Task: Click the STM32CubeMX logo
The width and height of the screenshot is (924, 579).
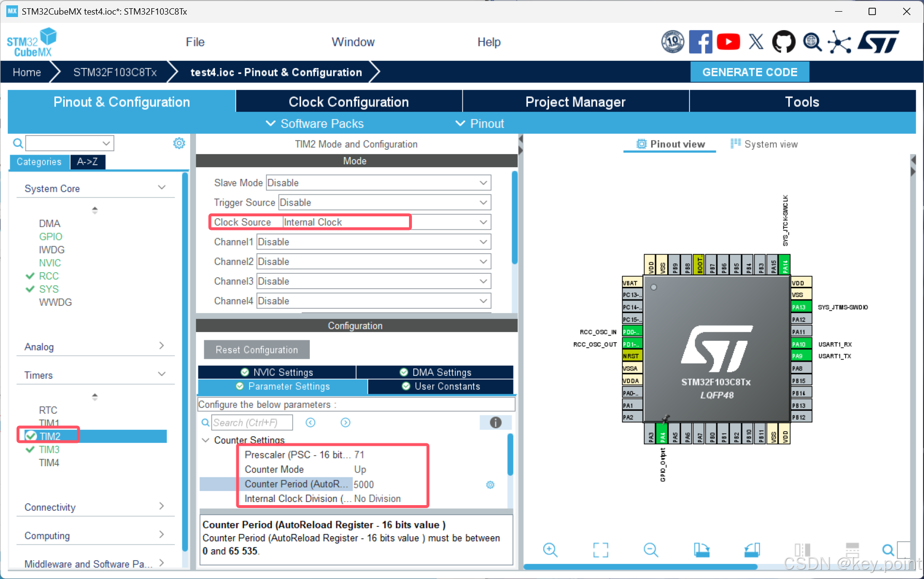Action: pos(32,43)
